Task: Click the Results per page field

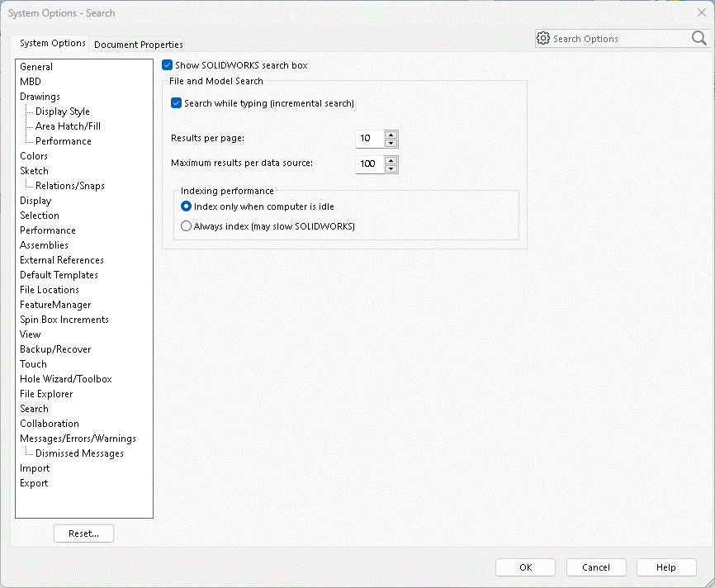Action: (370, 139)
